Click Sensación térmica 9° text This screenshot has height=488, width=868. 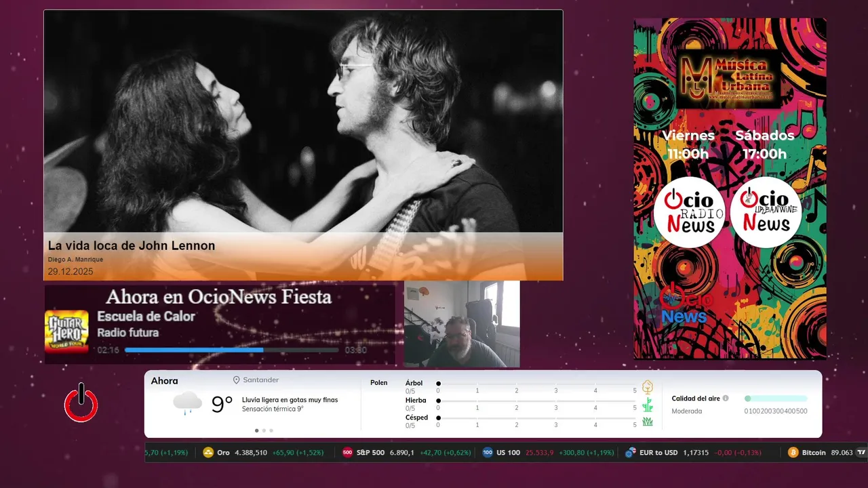[x=273, y=409]
